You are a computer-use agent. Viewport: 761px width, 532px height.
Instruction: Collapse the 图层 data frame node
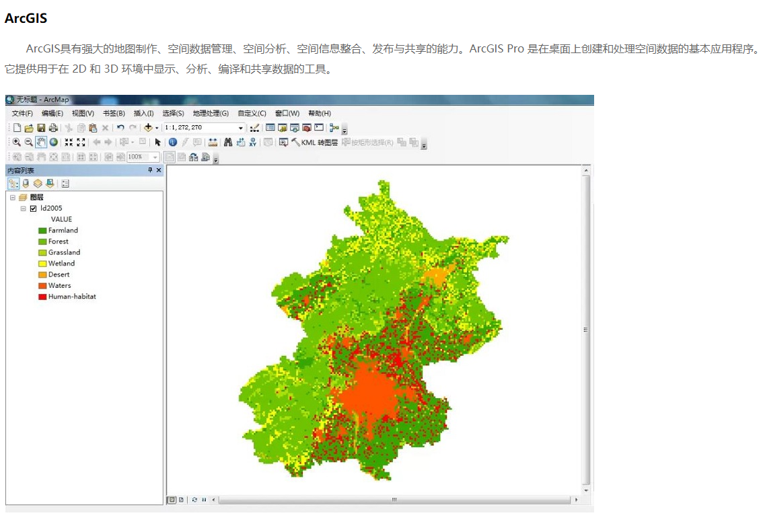pyautogui.click(x=12, y=197)
